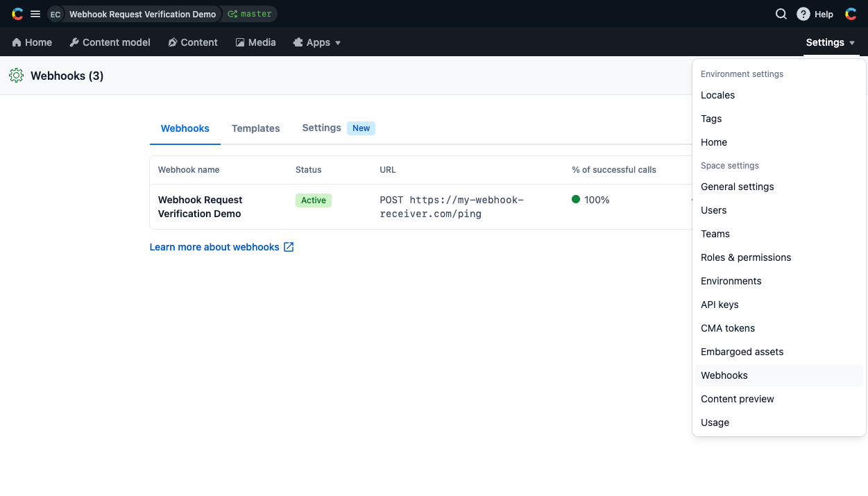Choose Roles & permissions menu entry
868x496 pixels.
coord(746,257)
